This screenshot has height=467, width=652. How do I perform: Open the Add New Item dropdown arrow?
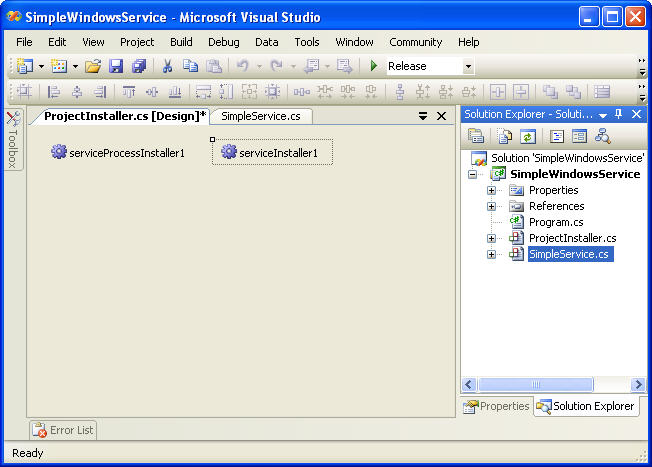(x=75, y=66)
